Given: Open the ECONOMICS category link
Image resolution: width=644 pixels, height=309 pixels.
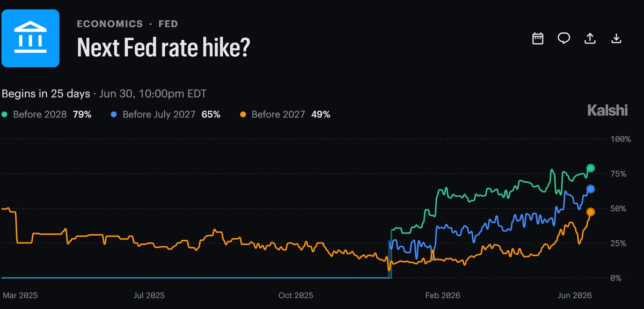Looking at the screenshot, I should click(x=110, y=24).
